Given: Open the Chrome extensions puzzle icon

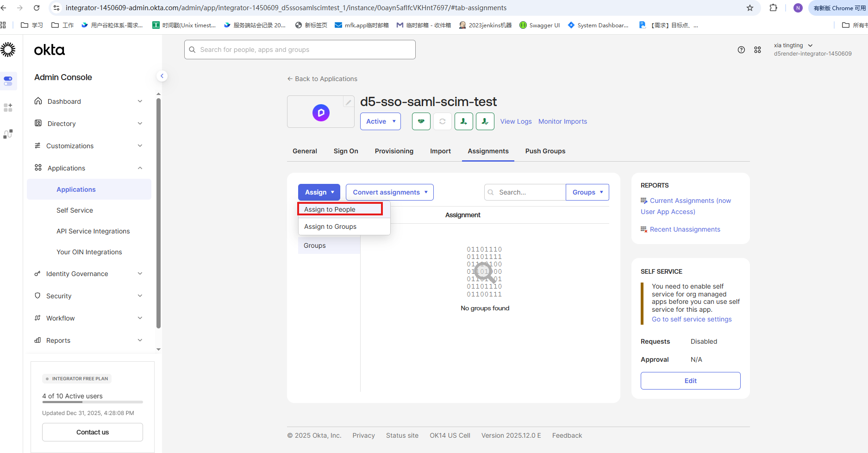Looking at the screenshot, I should coord(773,8).
